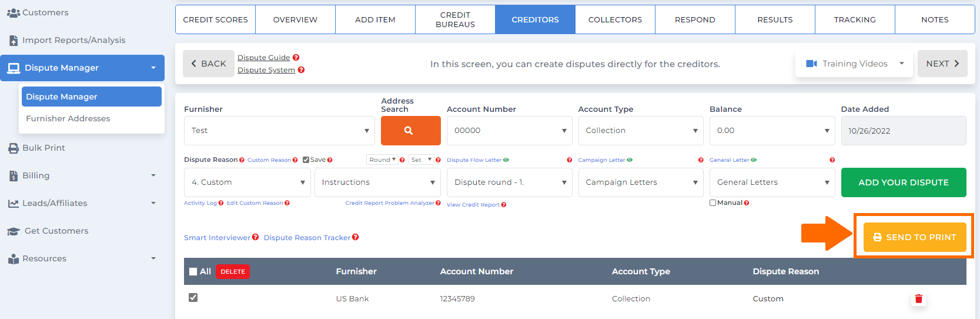Open the Dispute round - 1. dropdown
The width and height of the screenshot is (980, 319).
click(x=509, y=182)
